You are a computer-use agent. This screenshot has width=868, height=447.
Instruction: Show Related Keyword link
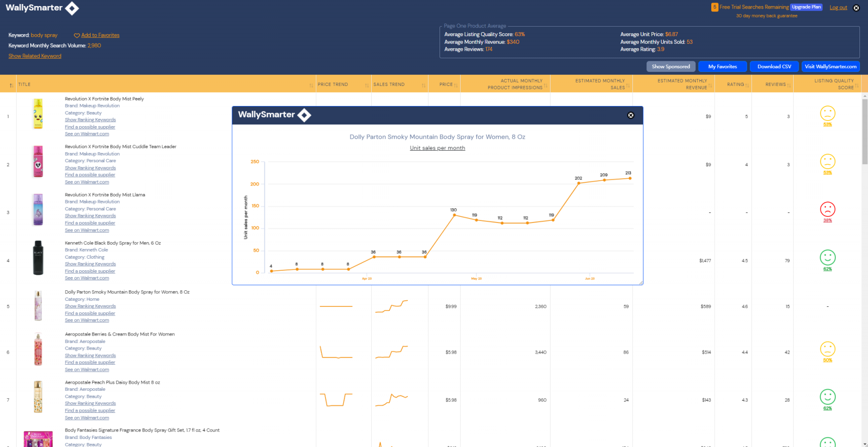(35, 56)
